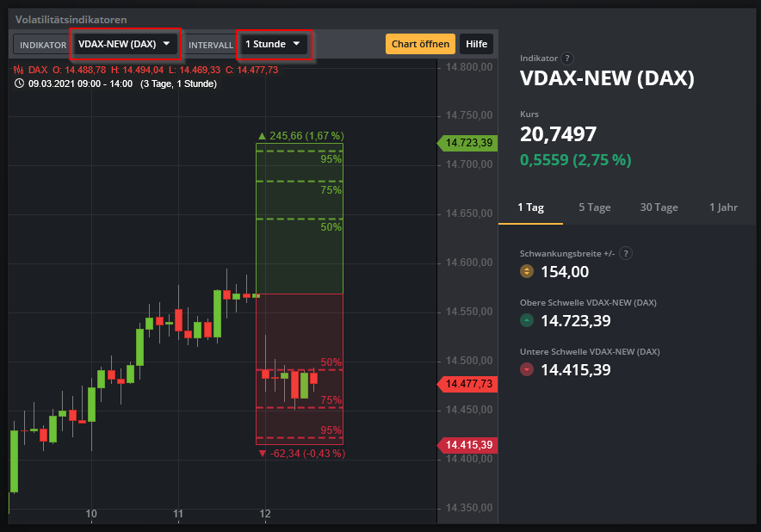Switch to the 1 Jahr tab
761x532 pixels.
pos(723,207)
